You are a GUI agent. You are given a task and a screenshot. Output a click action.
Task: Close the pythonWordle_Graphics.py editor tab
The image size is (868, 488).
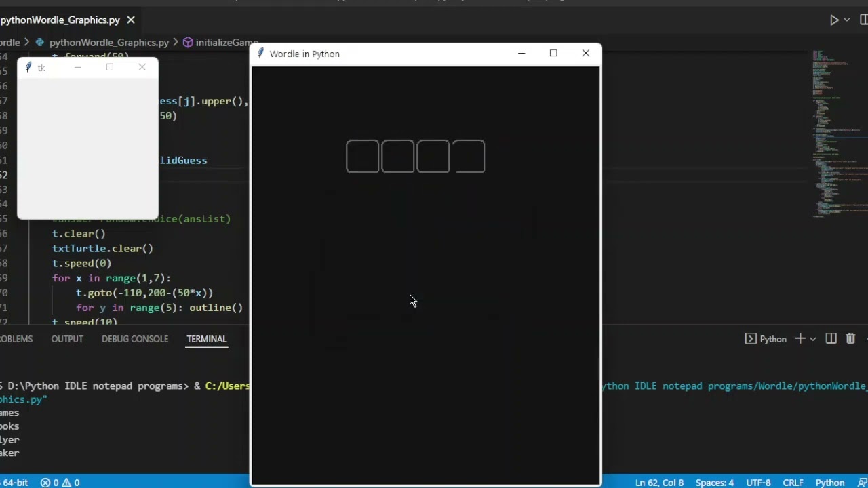point(131,20)
